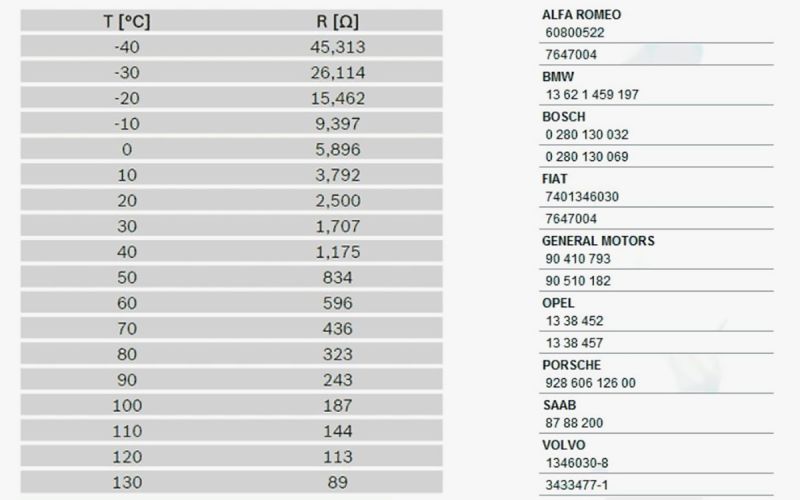Select the -40 temperature cell
The height and width of the screenshot is (500, 800).
127,47
